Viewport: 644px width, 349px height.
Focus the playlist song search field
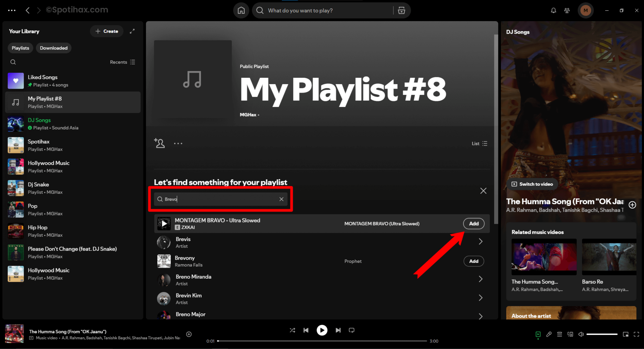[221, 199]
